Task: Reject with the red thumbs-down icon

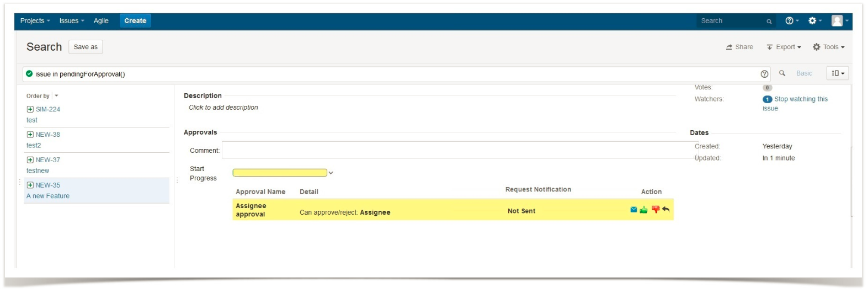Action: pyautogui.click(x=656, y=210)
